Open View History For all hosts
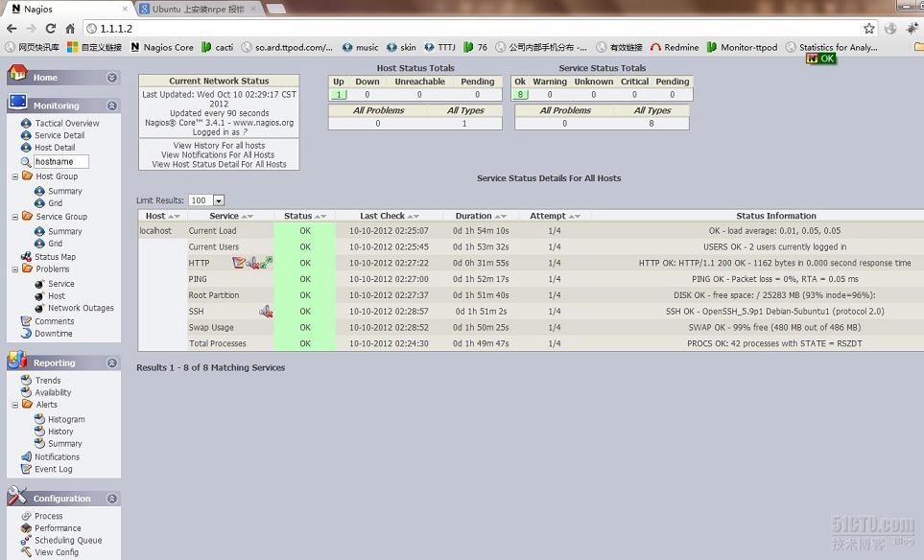The image size is (924, 560). coord(219,146)
